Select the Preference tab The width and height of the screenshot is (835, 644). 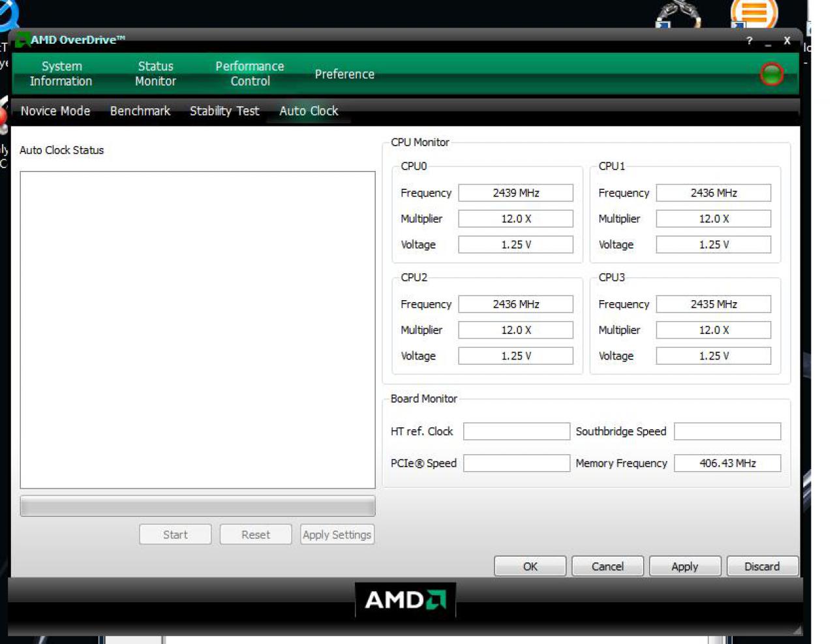click(344, 74)
